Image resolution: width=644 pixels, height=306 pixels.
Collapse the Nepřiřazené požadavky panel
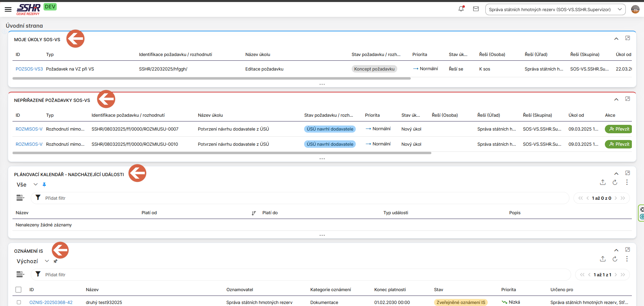tap(616, 99)
